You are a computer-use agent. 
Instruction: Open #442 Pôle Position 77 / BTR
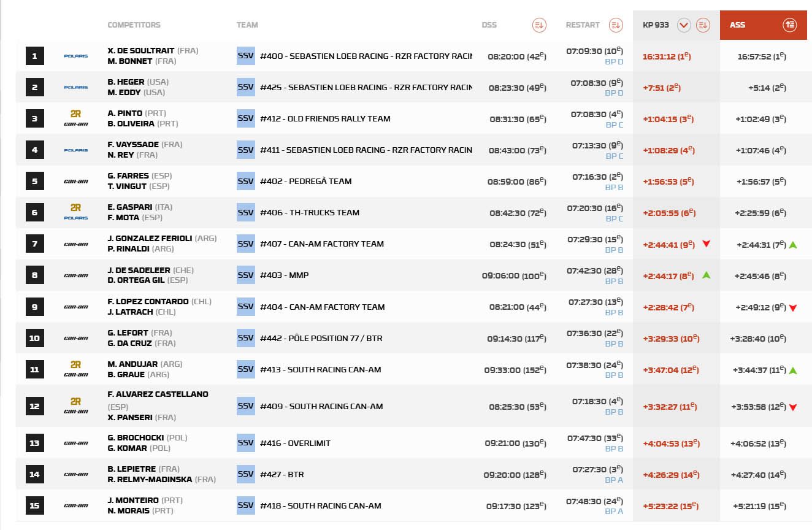tap(321, 338)
